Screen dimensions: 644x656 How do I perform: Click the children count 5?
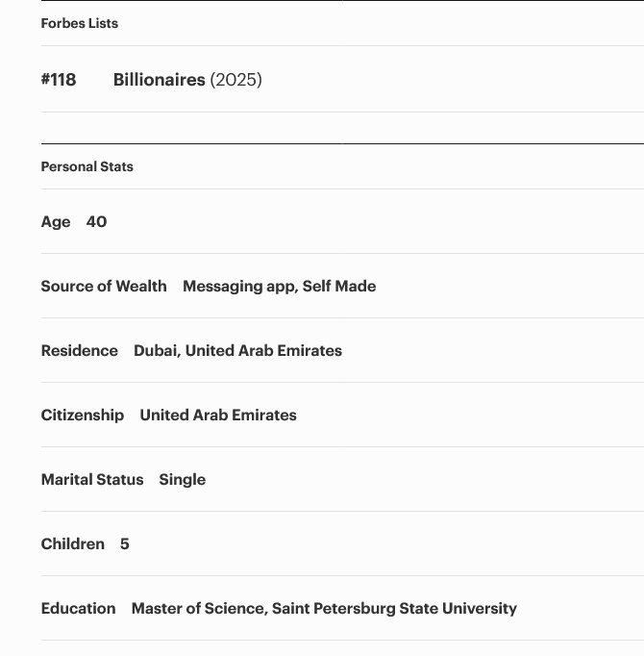(x=125, y=543)
